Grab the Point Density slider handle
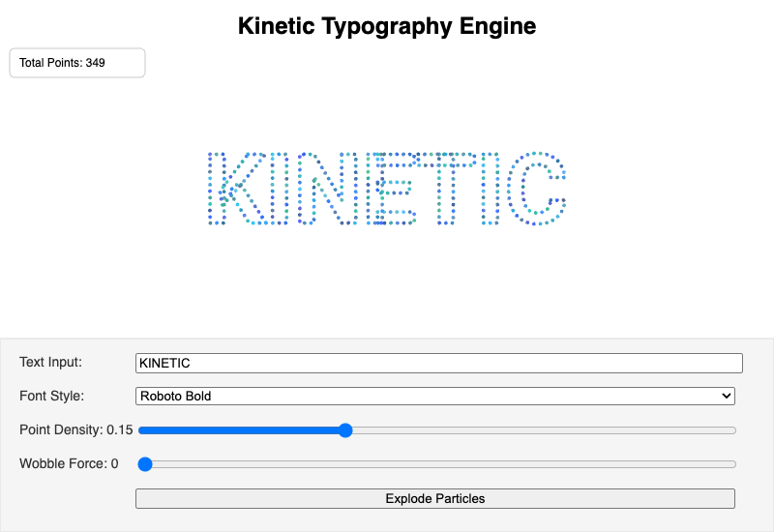This screenshot has width=774, height=532. [345, 430]
